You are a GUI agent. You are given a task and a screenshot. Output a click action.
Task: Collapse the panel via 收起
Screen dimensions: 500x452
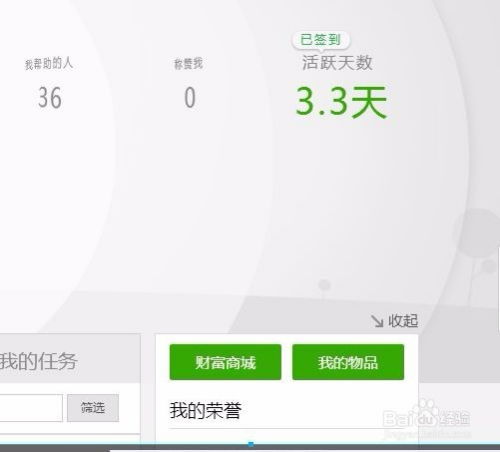(x=395, y=321)
